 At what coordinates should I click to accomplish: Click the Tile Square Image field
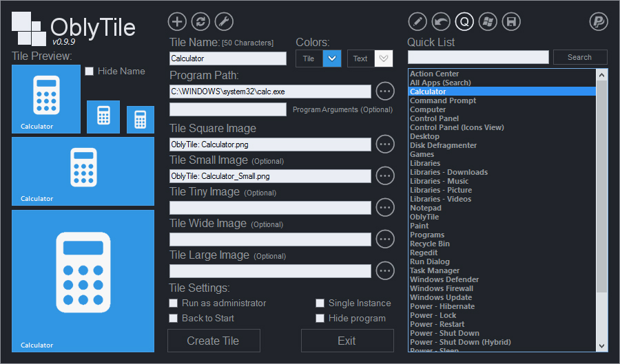click(270, 144)
